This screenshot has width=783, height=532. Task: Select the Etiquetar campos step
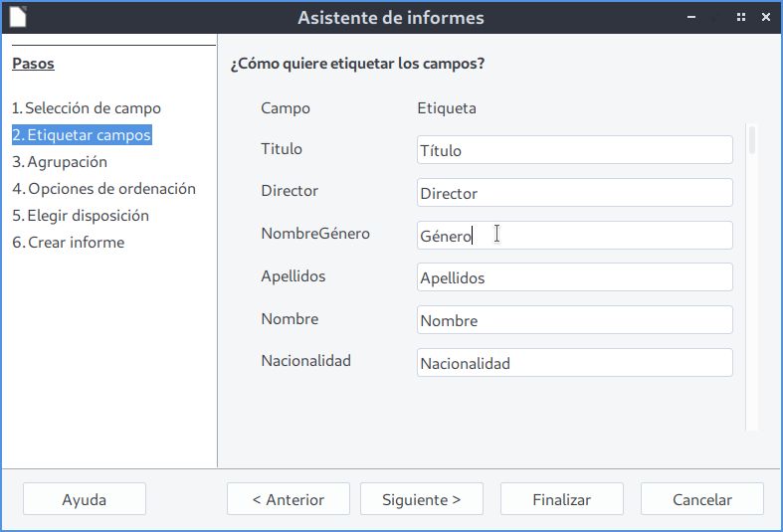(82, 135)
